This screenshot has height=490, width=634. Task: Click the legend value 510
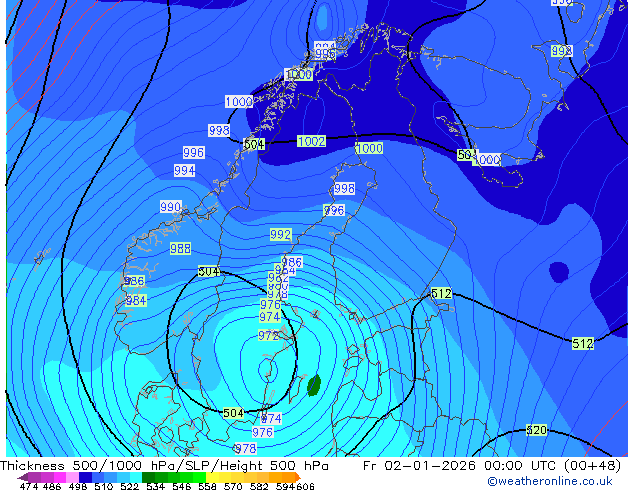coord(104,486)
